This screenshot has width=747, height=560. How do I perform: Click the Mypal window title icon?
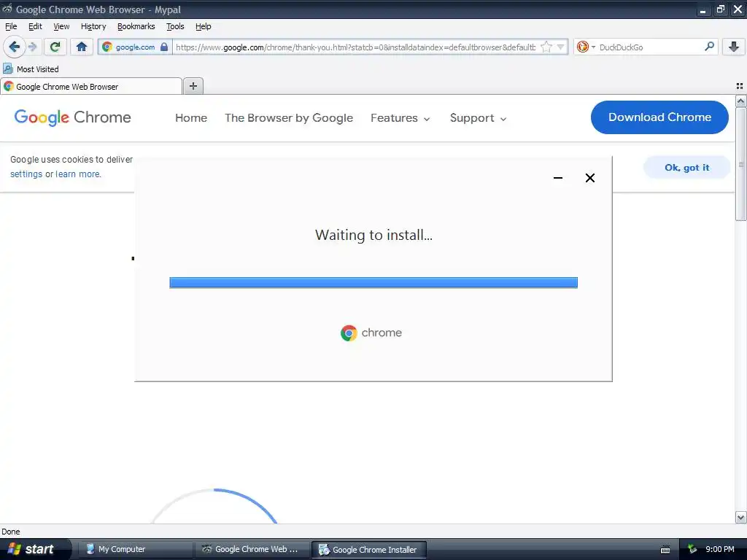(7, 9)
